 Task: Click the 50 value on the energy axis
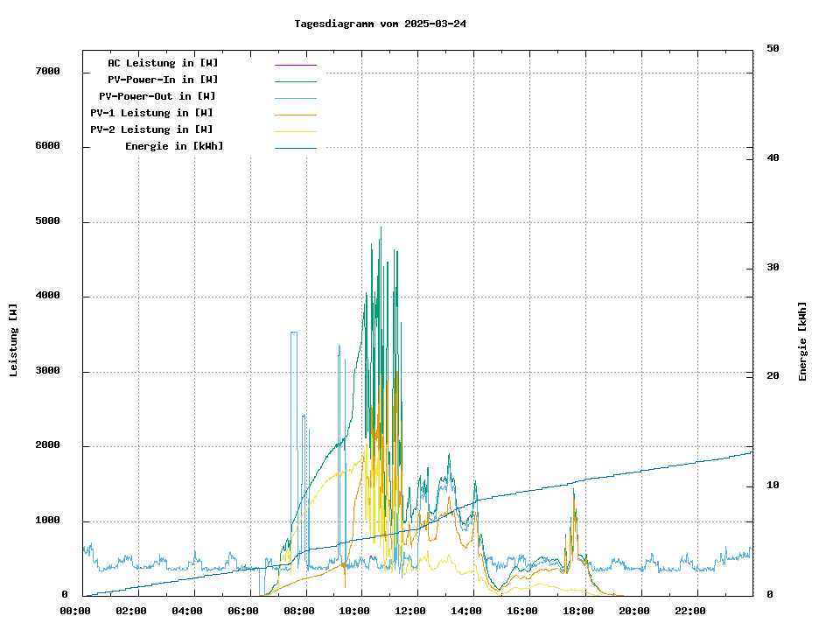773,49
